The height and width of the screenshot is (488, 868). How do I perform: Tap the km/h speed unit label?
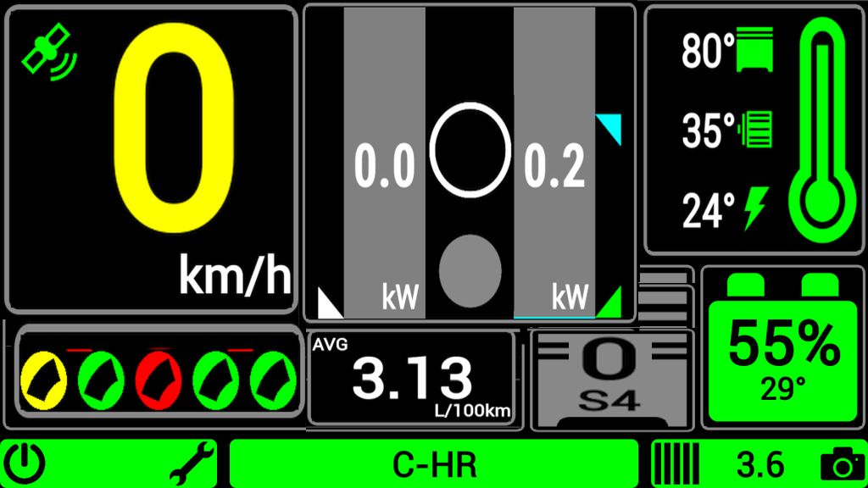point(236,274)
